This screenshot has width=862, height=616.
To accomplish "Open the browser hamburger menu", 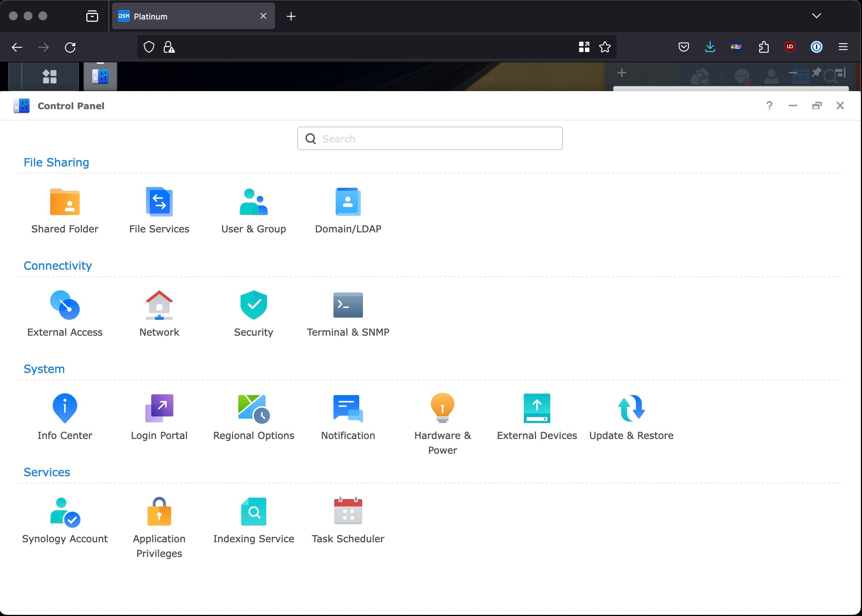I will pyautogui.click(x=843, y=47).
